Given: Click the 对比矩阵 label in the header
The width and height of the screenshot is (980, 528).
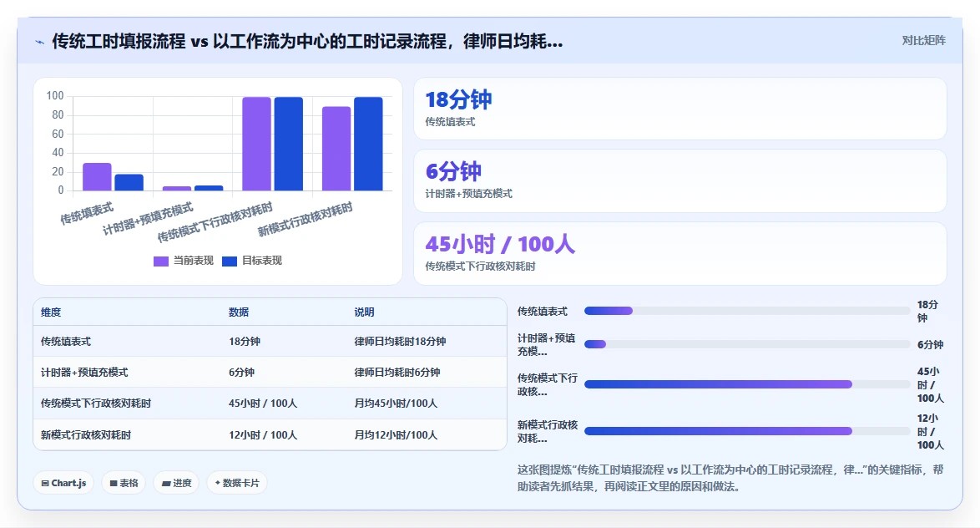Looking at the screenshot, I should (x=923, y=41).
